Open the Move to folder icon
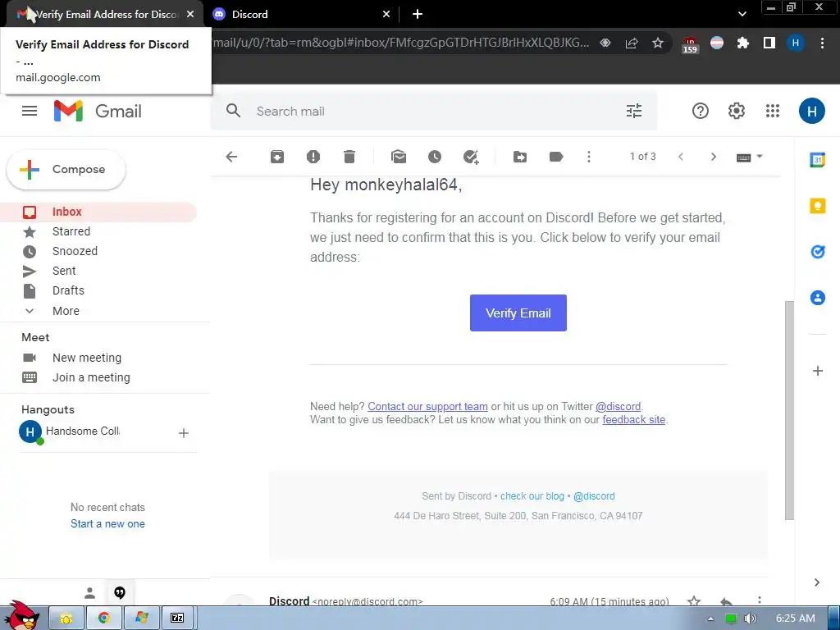This screenshot has height=630, width=840. (x=519, y=157)
